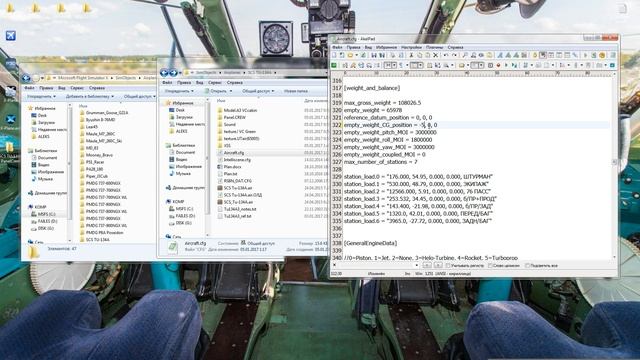Click the Save icon in AkelPad toolbar

tap(373, 55)
